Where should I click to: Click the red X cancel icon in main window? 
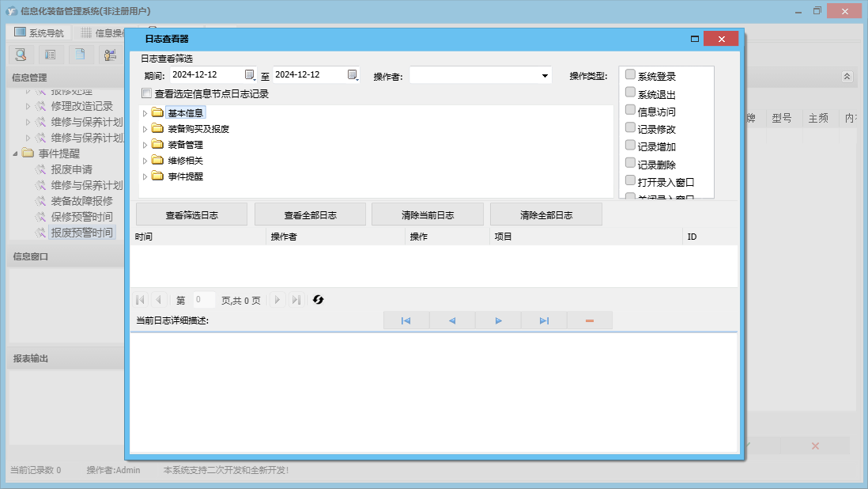815,445
